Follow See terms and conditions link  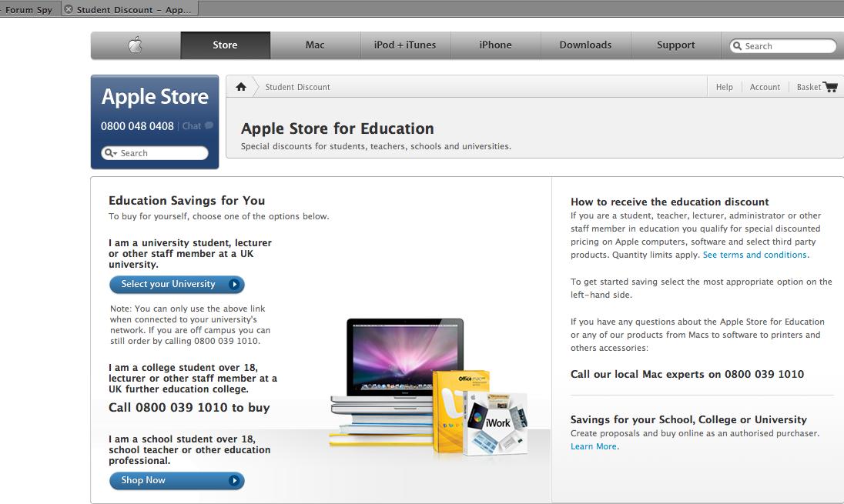pyautogui.click(x=755, y=255)
